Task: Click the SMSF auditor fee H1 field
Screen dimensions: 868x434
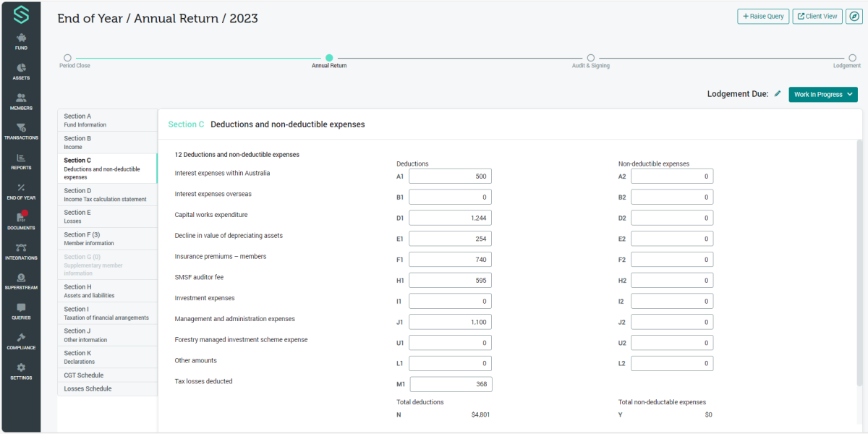Action: 450,280
